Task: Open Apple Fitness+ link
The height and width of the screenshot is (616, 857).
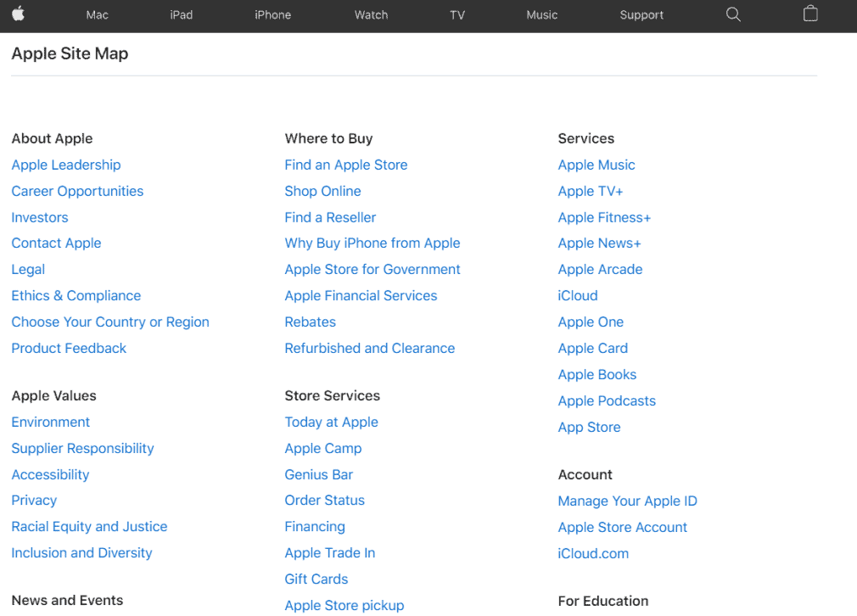Action: point(604,217)
